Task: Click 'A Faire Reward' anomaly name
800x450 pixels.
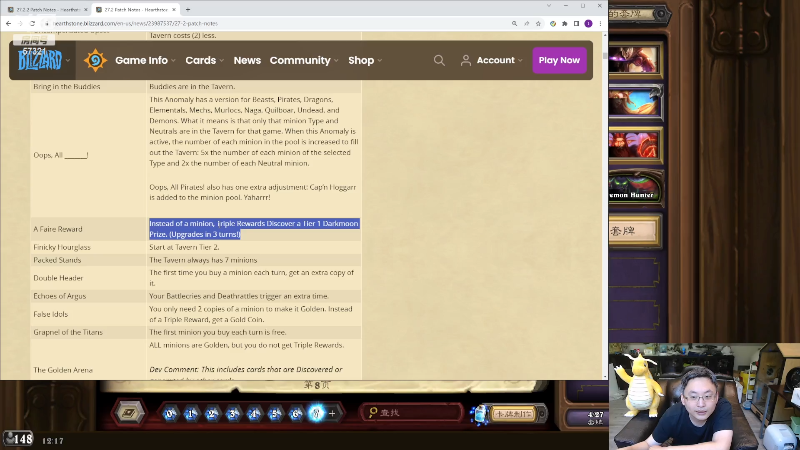Action: (58, 229)
